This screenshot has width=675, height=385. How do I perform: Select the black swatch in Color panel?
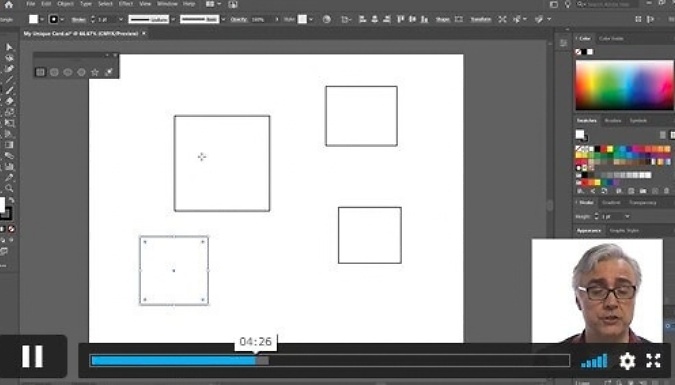[585, 52]
